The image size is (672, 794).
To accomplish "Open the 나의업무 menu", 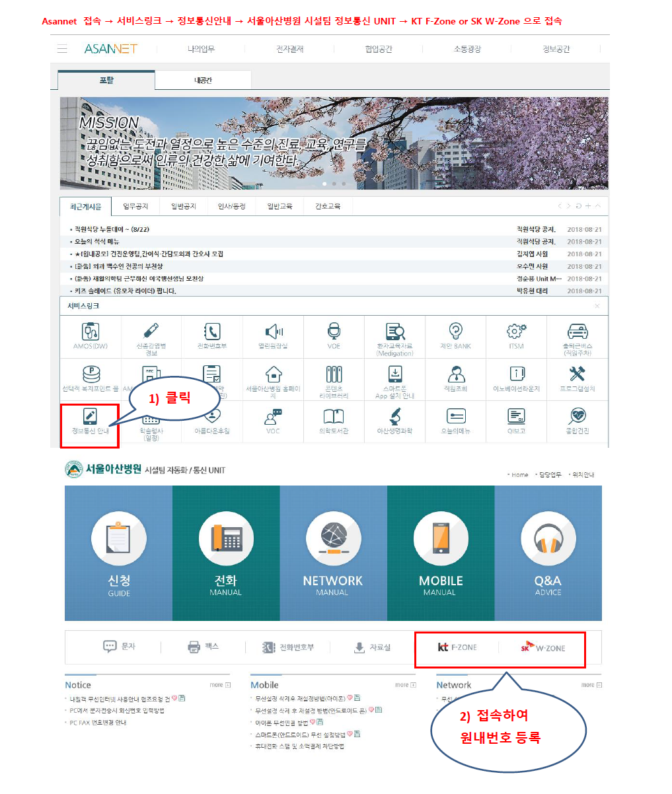I will [201, 49].
